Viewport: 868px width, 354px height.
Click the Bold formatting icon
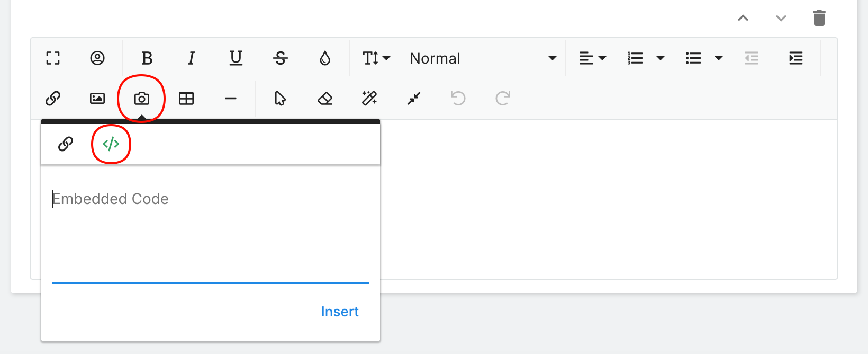click(x=147, y=58)
